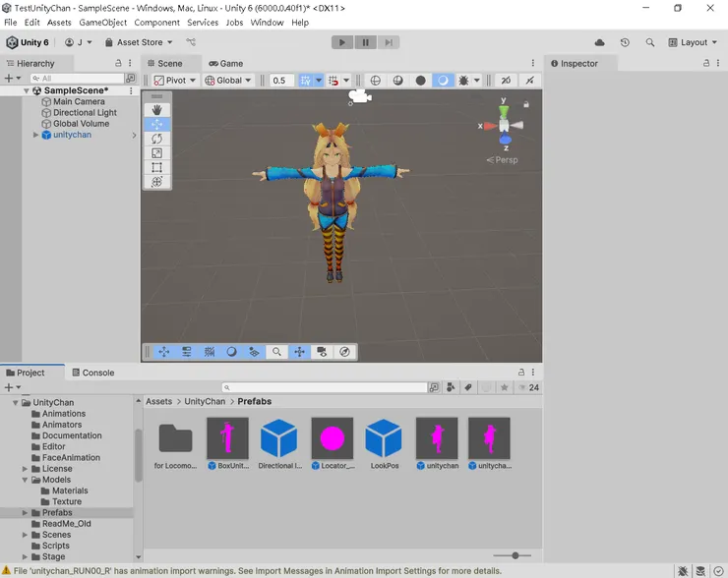
Task: Switch to the Game tab
Action: tap(225, 63)
